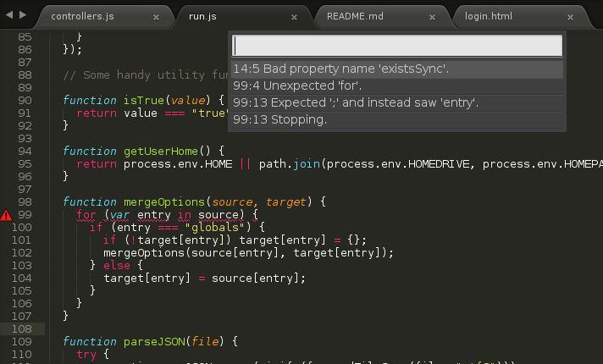
Task: Close the README.md tab
Action: pos(432,17)
